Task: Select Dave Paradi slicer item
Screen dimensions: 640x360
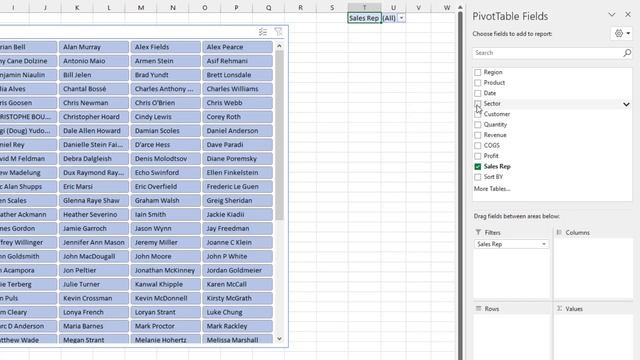Action: click(237, 145)
